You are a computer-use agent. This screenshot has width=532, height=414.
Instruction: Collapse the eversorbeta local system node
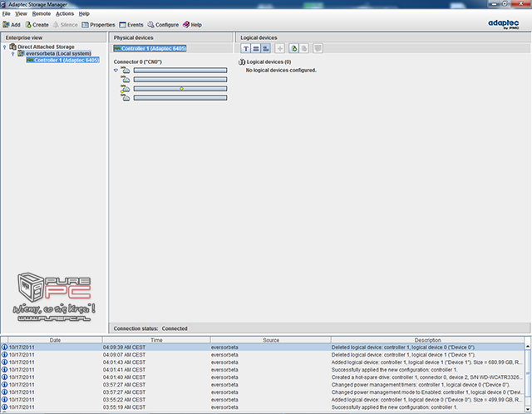pos(12,54)
